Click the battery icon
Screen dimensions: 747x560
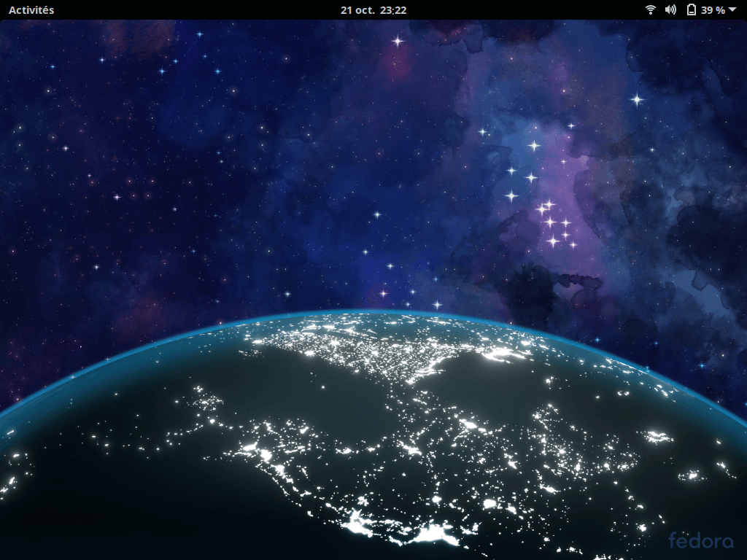pos(692,10)
